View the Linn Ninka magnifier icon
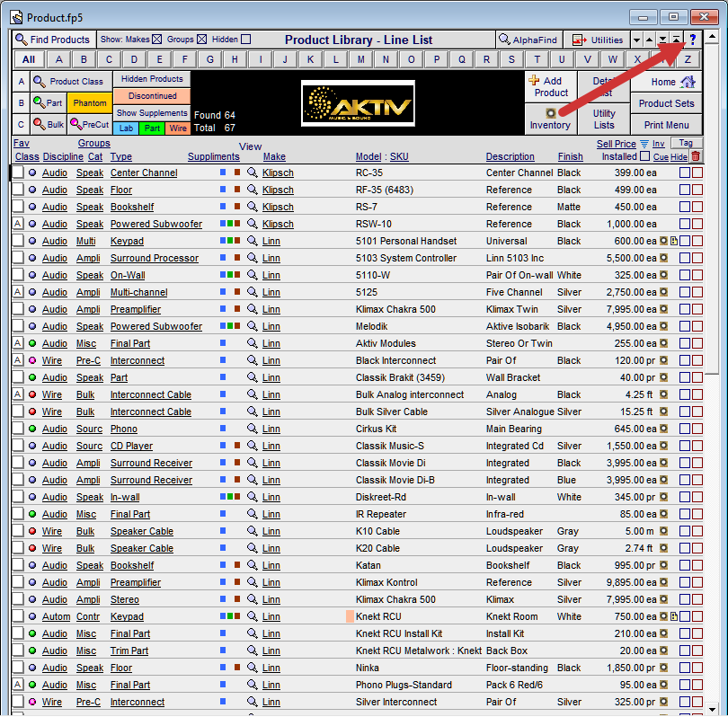 [253, 668]
